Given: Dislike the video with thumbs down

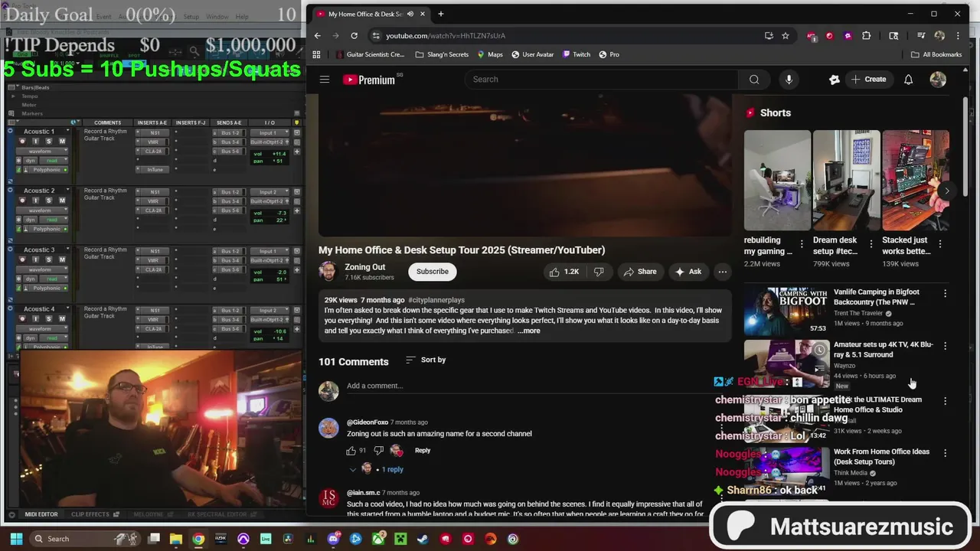Looking at the screenshot, I should click(599, 272).
